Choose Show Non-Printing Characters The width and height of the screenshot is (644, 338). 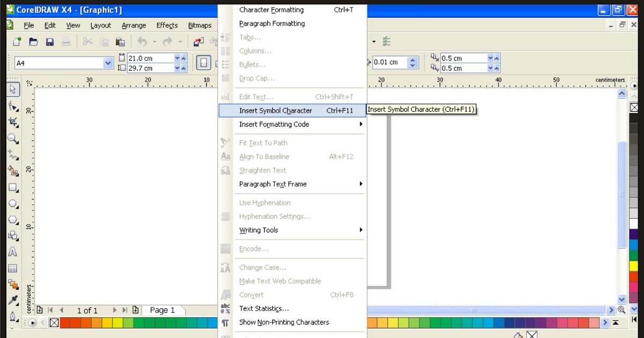(x=292, y=322)
